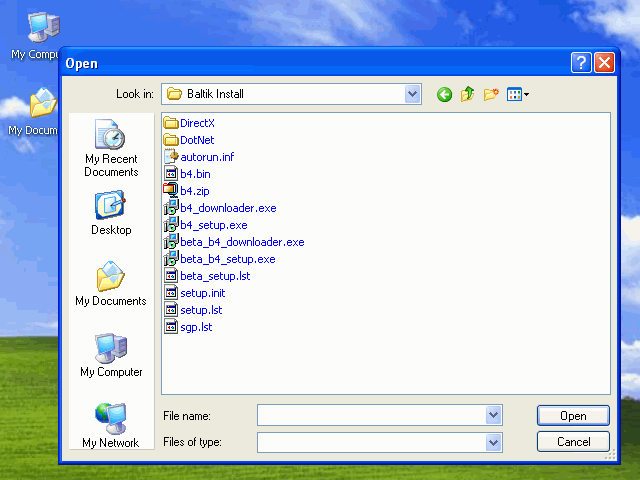Select folder name text DotNet

click(197, 140)
